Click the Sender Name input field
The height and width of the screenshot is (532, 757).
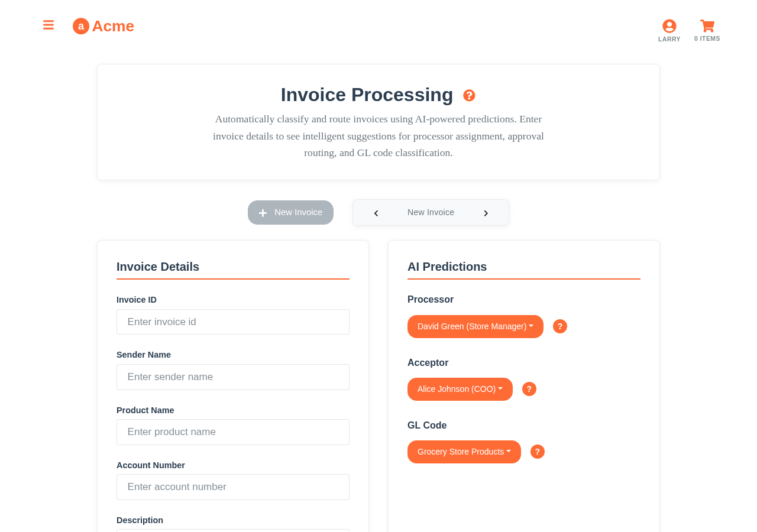(x=233, y=377)
